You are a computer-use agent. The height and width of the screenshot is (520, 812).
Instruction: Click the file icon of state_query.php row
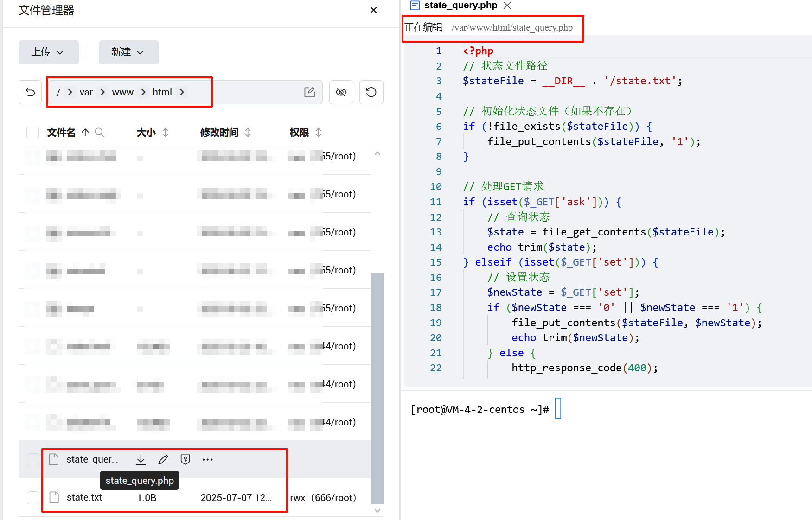click(54, 459)
